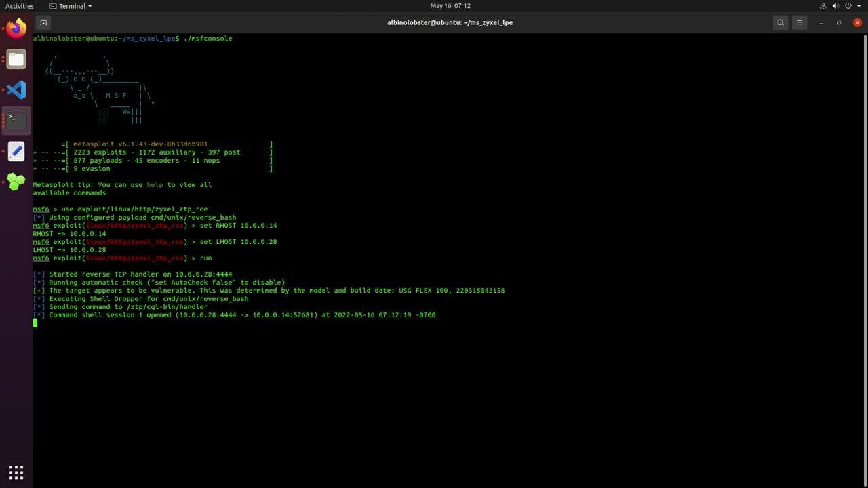Screen dimensions: 868x488
Task: Open Firefox from the dock
Action: [x=16, y=28]
